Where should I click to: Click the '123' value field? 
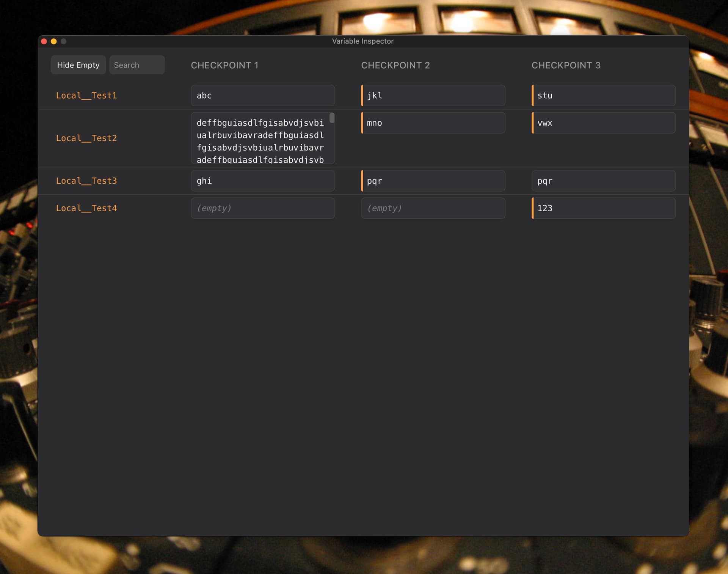[603, 208]
